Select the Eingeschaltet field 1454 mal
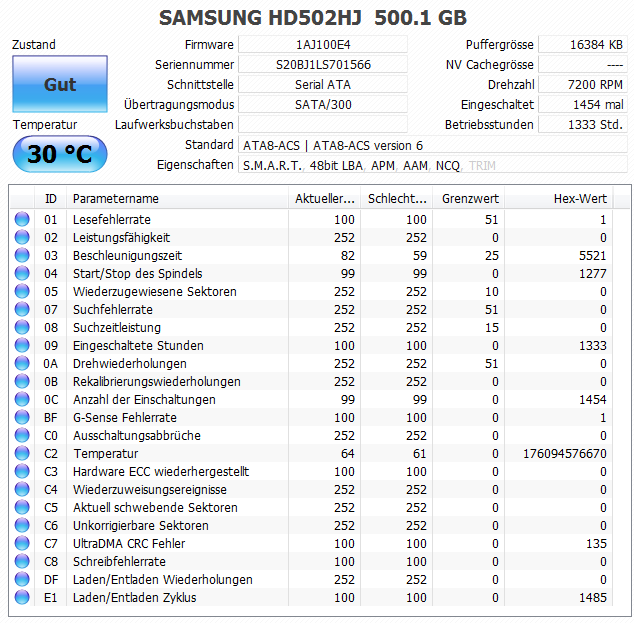Image resolution: width=634 pixels, height=623 pixels. click(x=583, y=104)
